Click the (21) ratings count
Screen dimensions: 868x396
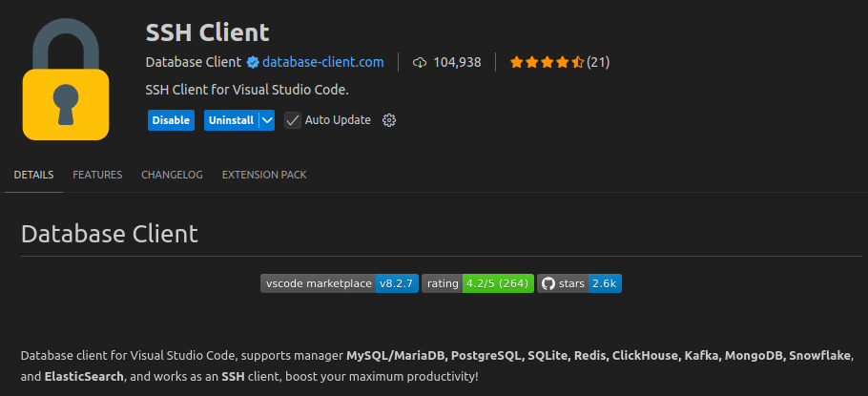(598, 62)
